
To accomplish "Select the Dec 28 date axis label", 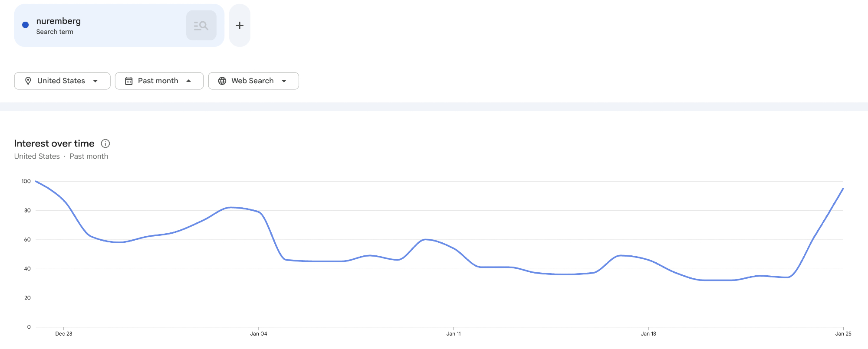I will click(x=64, y=333).
